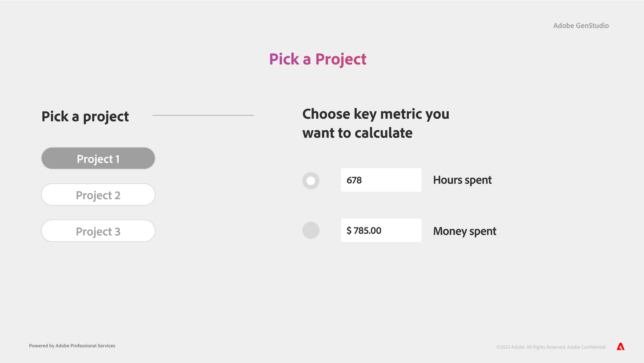Click the pink Pick a Project title

point(318,59)
